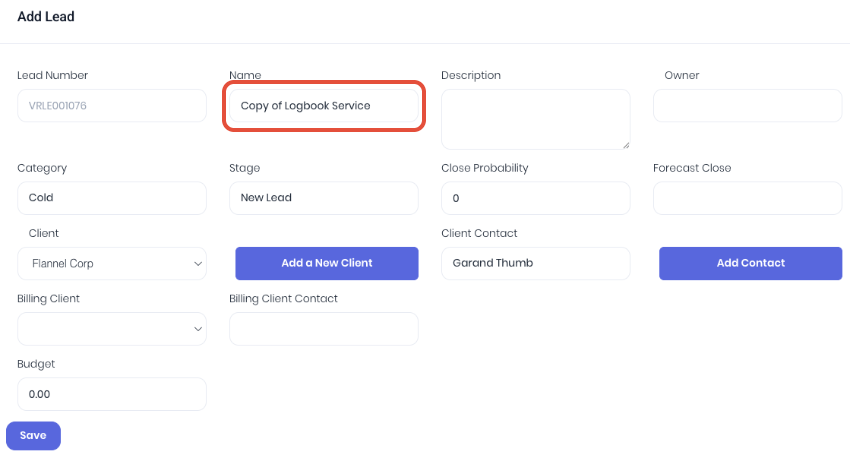This screenshot has height=461, width=850.
Task: Click the Budget field showing 0.00
Action: click(112, 394)
